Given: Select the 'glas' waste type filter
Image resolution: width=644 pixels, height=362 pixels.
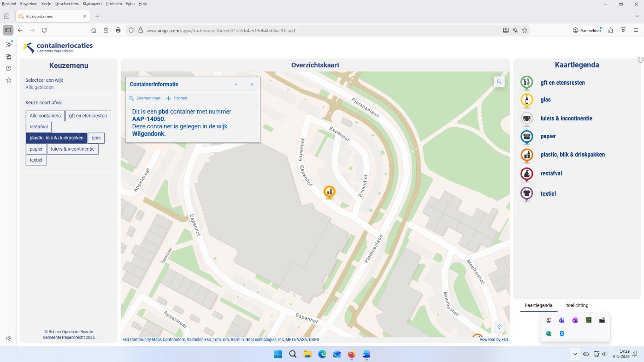Looking at the screenshot, I should tap(96, 138).
